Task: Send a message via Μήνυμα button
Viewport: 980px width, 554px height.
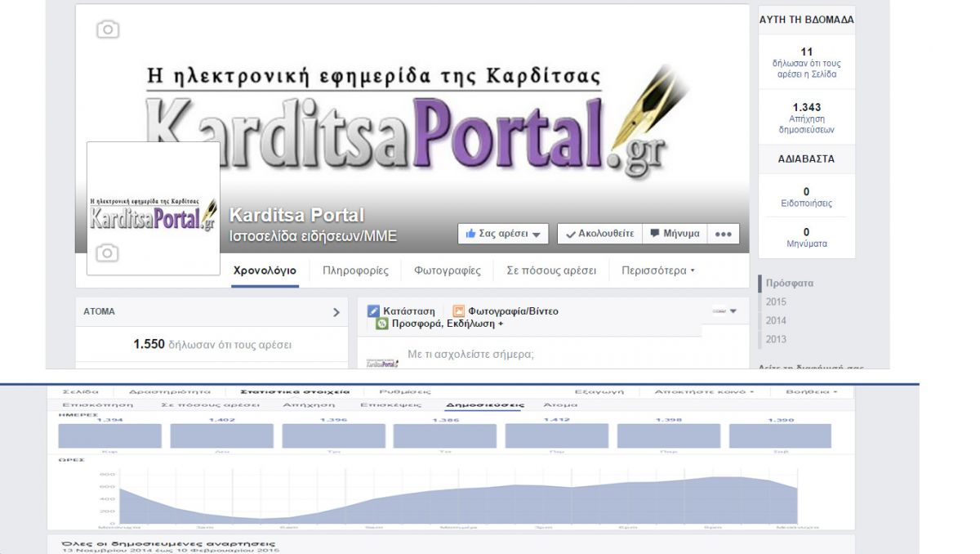Action: coord(675,234)
